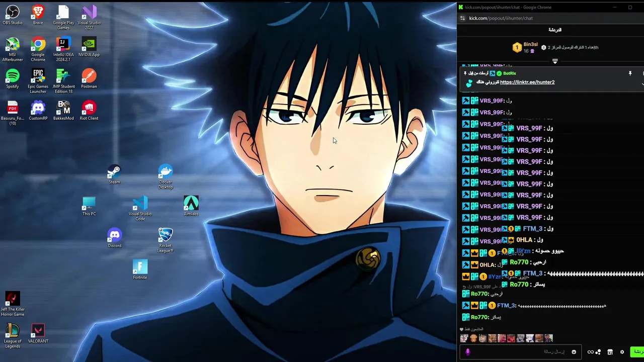Open the Google Chrome desktop shortcut
Image resolution: width=644 pixels, height=362 pixels.
coord(38,49)
